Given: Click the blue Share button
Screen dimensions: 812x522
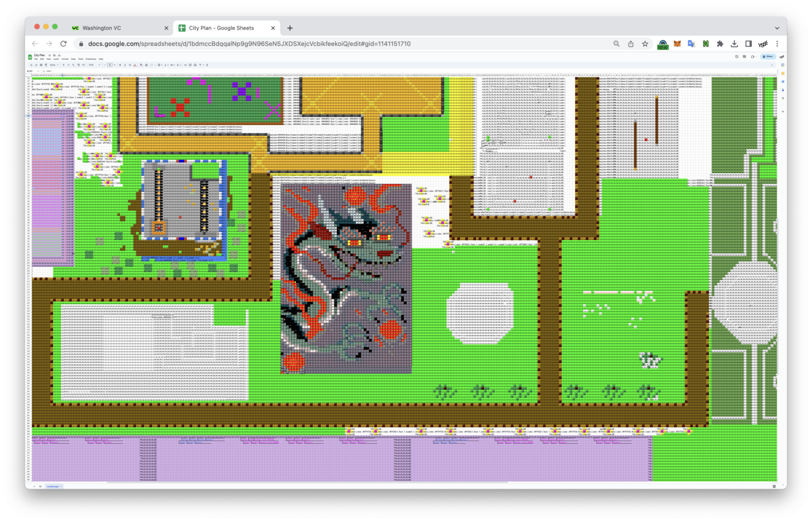Looking at the screenshot, I should pyautogui.click(x=769, y=57).
